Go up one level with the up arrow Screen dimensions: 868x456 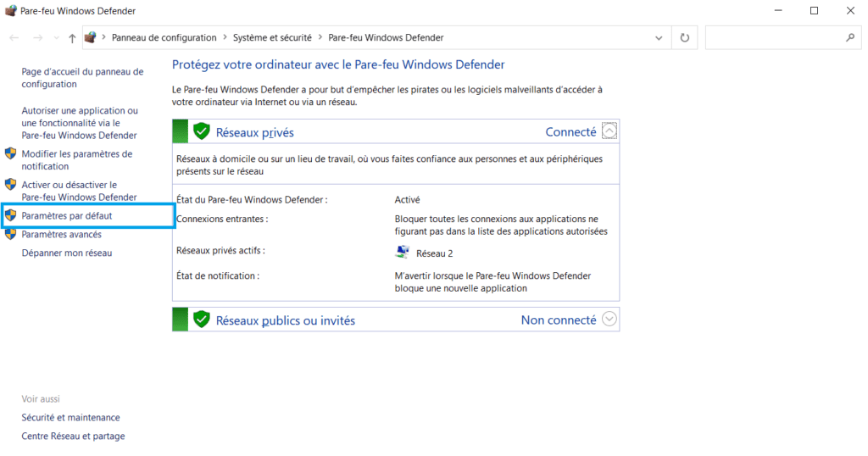(x=72, y=37)
